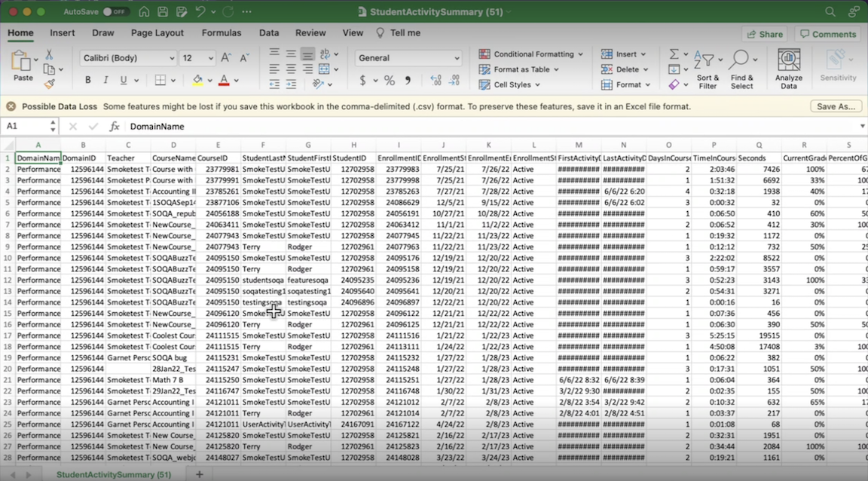Click the Redo arrow icon
Viewport: 868px width, 481px height.
pos(228,11)
